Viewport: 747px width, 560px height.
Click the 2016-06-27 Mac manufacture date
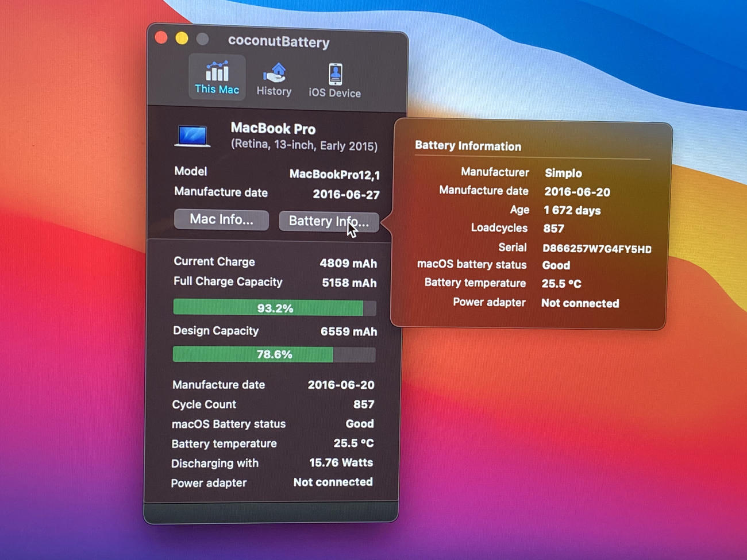point(346,195)
